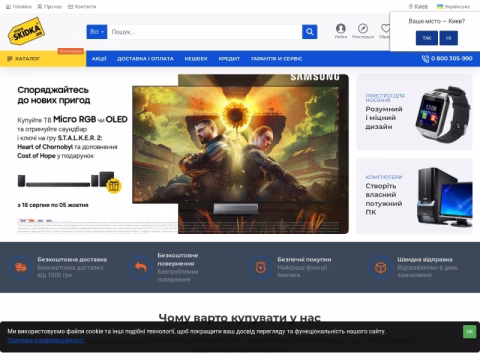Click the home icon in top bar
The height and width of the screenshot is (360, 480).
tap(8, 6)
